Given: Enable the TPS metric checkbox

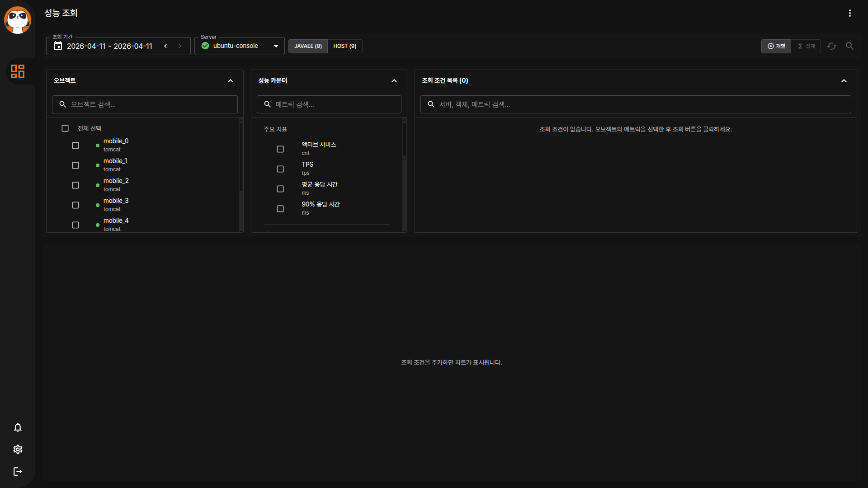Looking at the screenshot, I should click(x=280, y=169).
